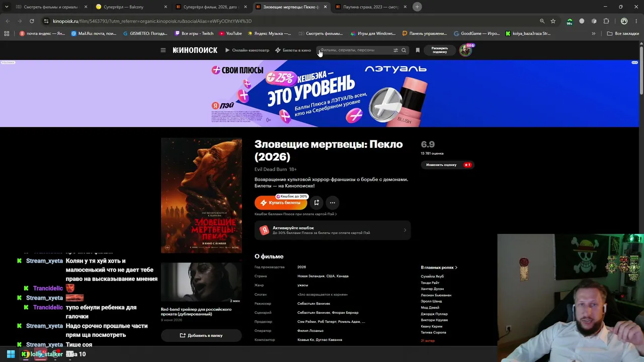Bookmark this page with the star icon
The image size is (644, 362).
point(553,21)
